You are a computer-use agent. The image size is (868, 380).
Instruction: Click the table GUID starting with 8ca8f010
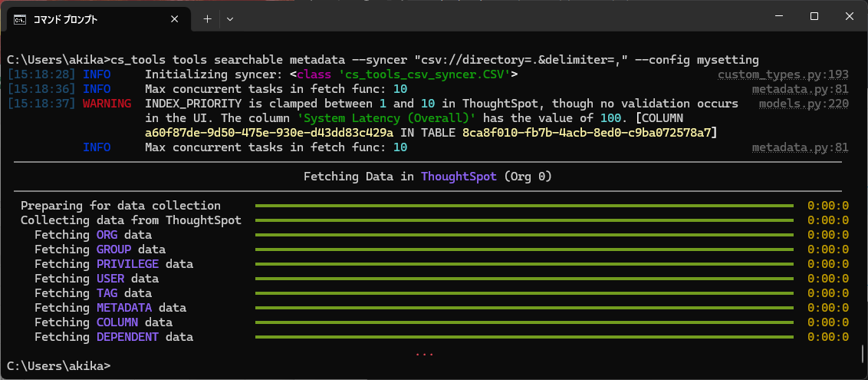[x=589, y=133]
